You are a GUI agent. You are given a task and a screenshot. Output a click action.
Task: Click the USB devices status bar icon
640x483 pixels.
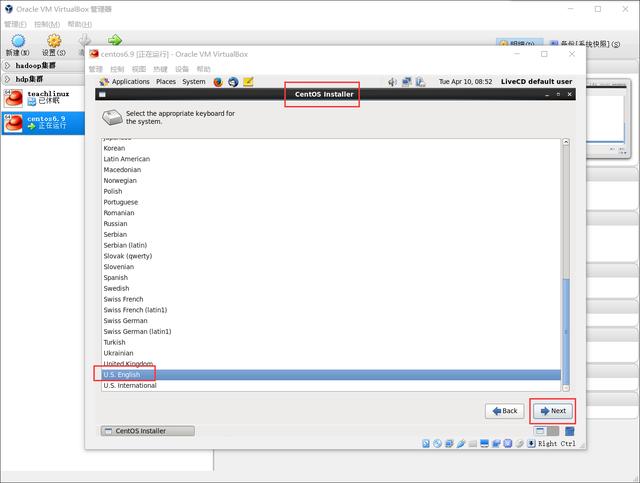pos(461,443)
